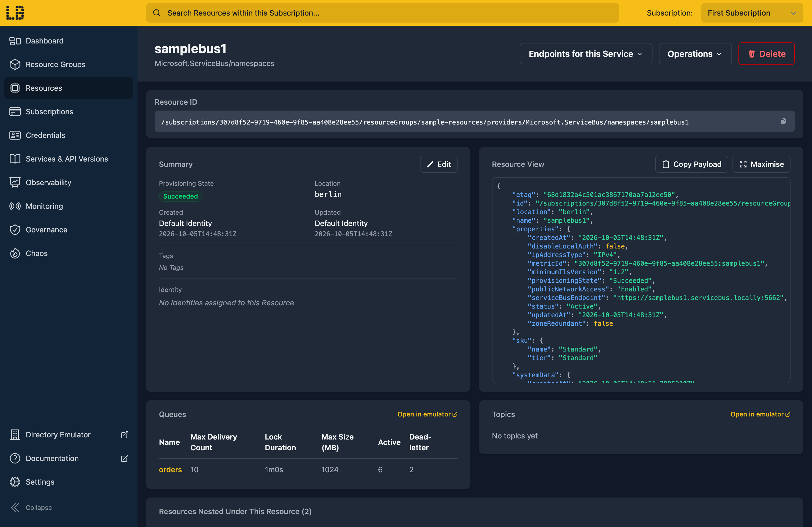Click the Governance shield icon
This screenshot has height=527, width=812.
(15, 230)
